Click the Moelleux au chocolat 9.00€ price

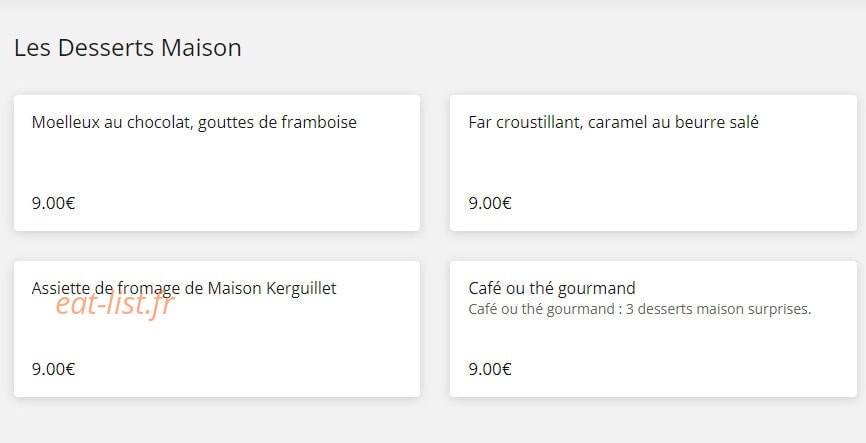coord(53,203)
